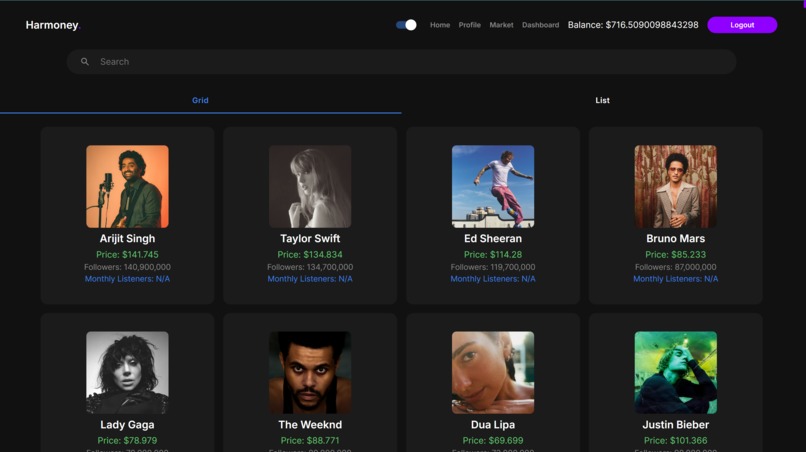Click Price: $88.771 on The Weeknd card

310,441
